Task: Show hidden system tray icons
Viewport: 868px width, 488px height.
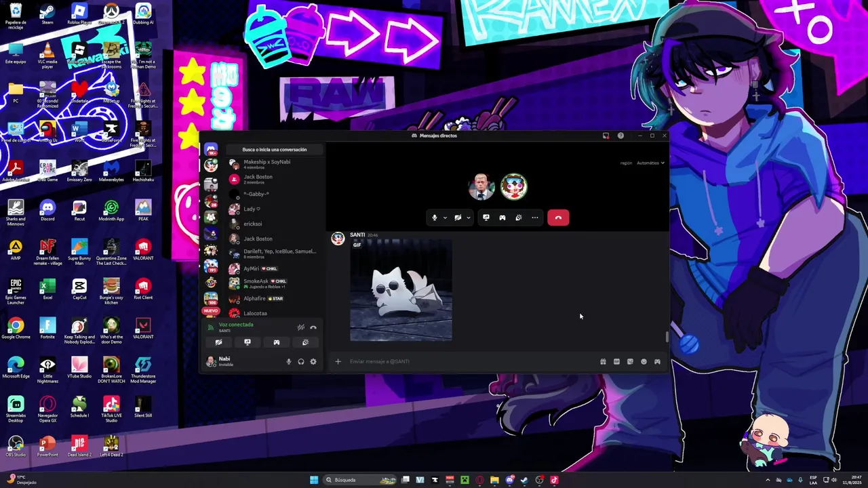Action: coord(768,480)
